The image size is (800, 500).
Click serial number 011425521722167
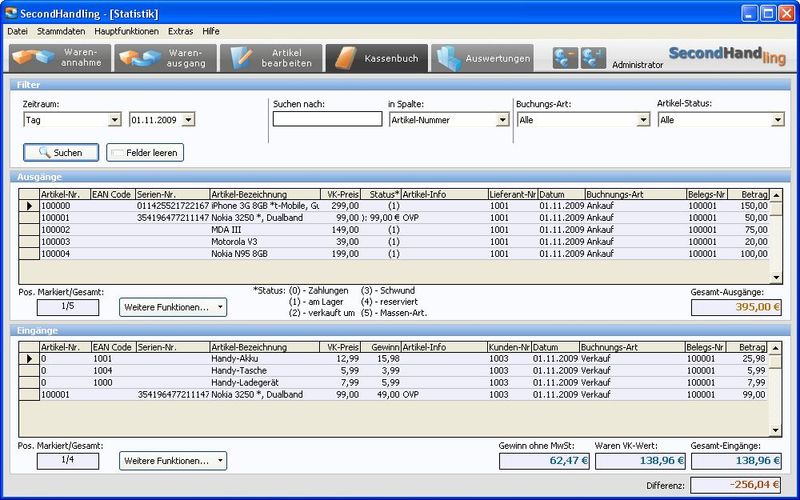pyautogui.click(x=172, y=206)
